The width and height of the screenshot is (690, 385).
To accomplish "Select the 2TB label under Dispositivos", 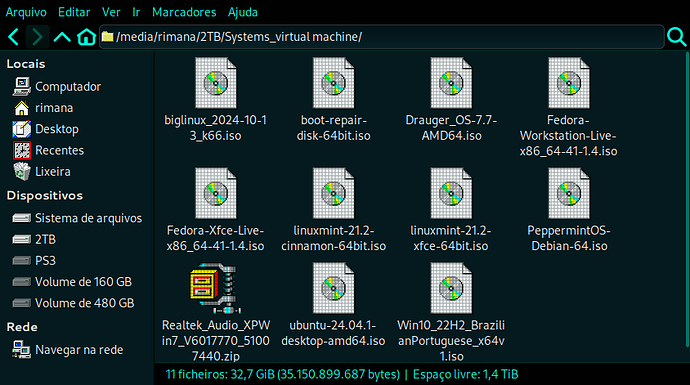I will pyautogui.click(x=45, y=239).
